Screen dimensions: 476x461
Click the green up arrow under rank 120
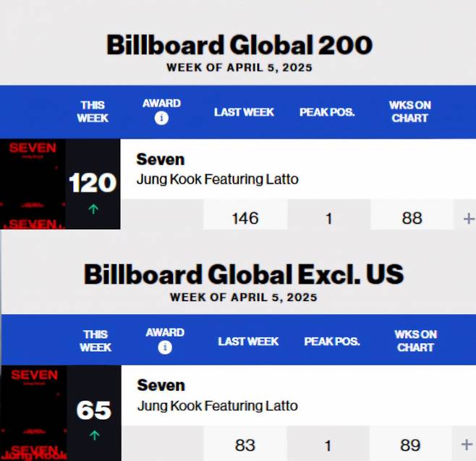93,210
